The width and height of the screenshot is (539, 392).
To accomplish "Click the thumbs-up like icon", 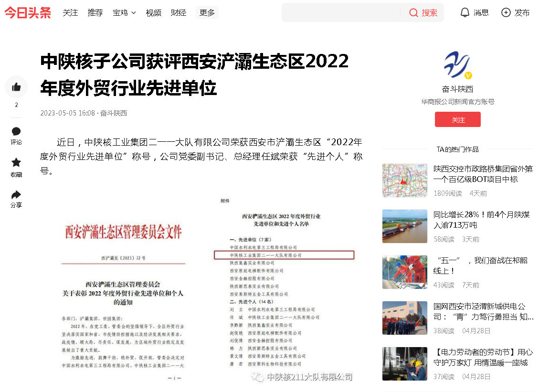I will point(16,87).
